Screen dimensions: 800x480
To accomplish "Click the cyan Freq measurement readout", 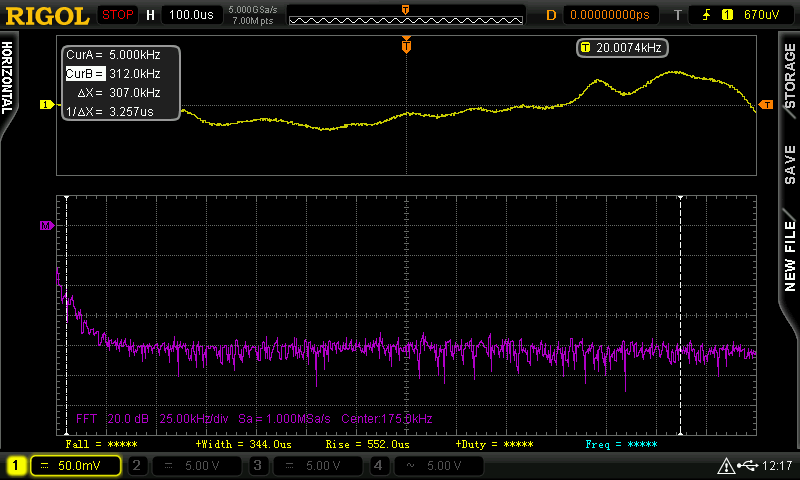I will point(621,444).
